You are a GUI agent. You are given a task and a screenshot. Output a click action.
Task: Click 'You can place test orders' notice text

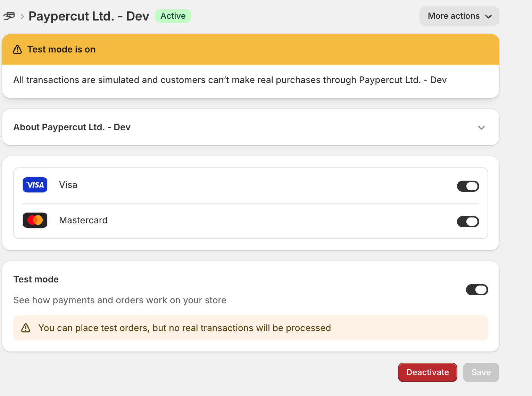[184, 328]
